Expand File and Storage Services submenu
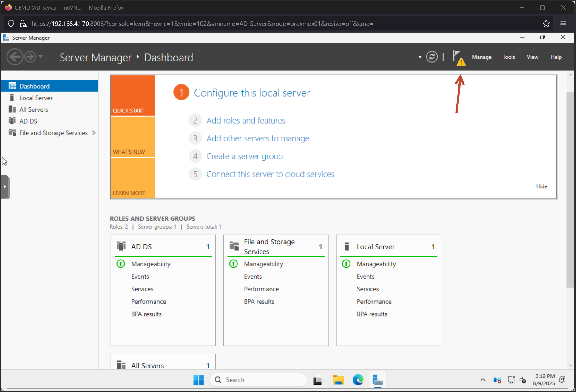The image size is (576, 392). 94,133
